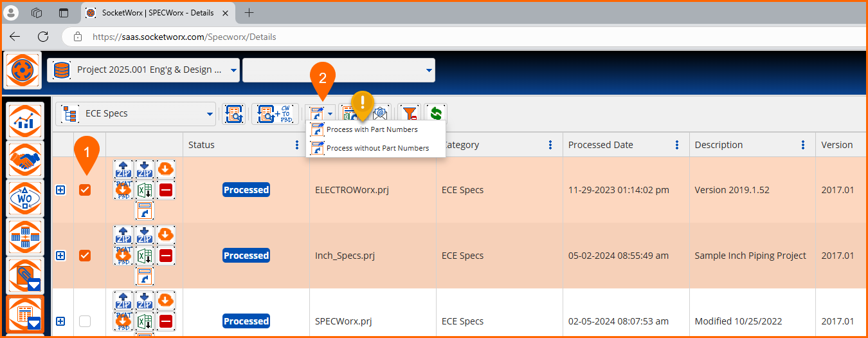Click upload ZIP icon for Inch_Specs.prj
The width and height of the screenshot is (868, 338).
coord(123,236)
